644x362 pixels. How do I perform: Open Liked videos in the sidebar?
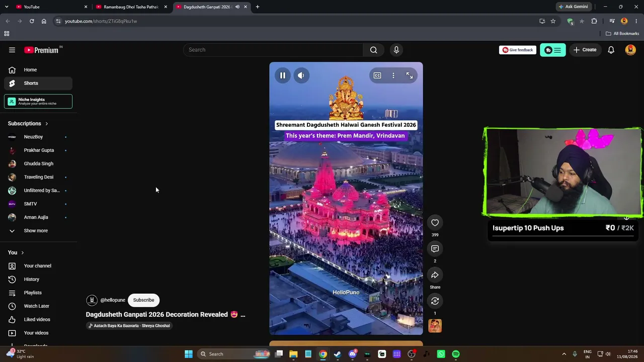38,319
